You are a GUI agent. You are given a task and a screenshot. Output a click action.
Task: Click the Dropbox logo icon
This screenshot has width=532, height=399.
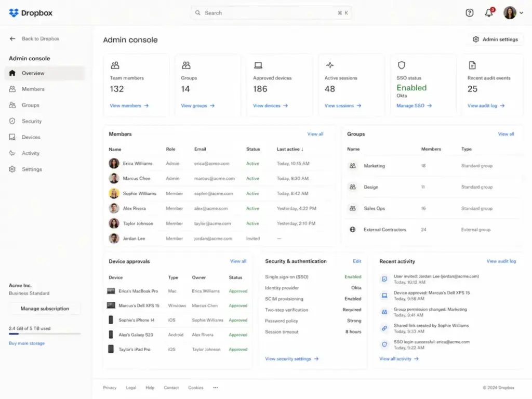[14, 13]
